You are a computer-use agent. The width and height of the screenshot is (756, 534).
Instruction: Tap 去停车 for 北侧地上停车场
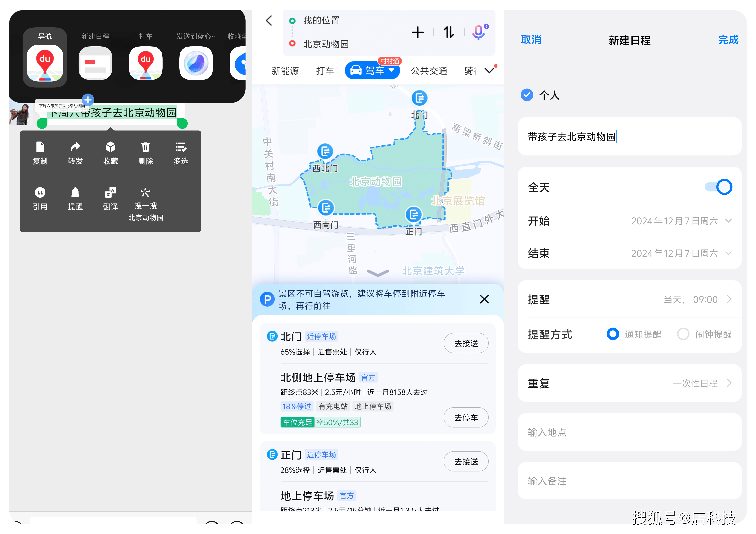pyautogui.click(x=466, y=417)
